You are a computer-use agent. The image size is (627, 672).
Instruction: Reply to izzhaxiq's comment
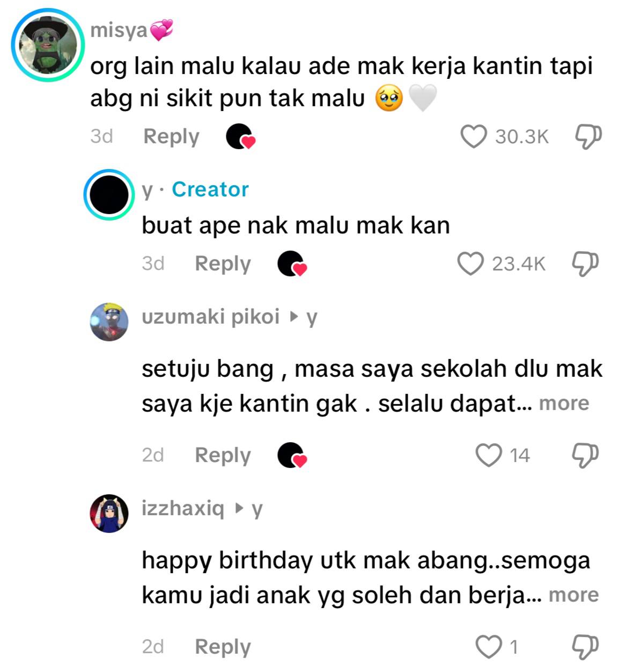(223, 647)
